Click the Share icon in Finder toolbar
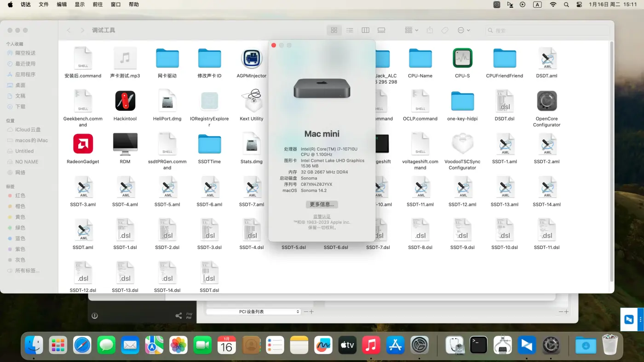 click(430, 30)
